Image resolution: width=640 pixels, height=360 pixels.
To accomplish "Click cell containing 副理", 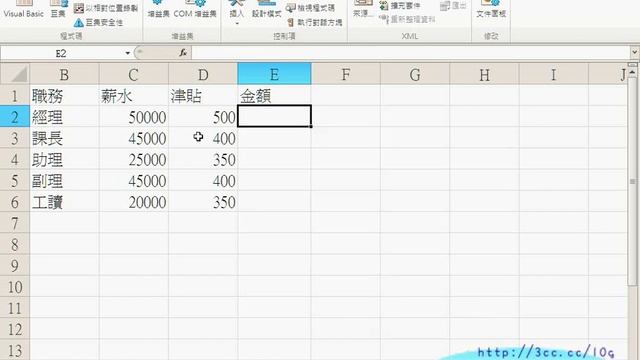I will 64,180.
